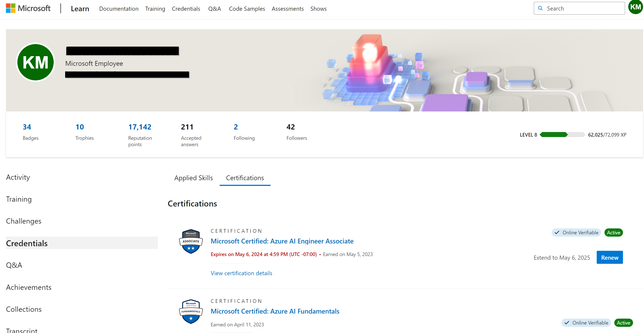Click Active status for AI Fundamentals

pos(623,323)
